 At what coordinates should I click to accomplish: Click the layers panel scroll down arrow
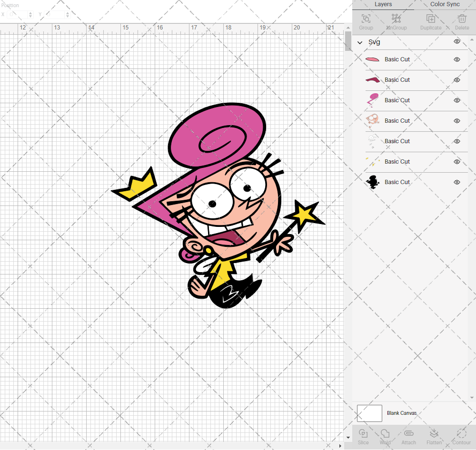point(471,398)
